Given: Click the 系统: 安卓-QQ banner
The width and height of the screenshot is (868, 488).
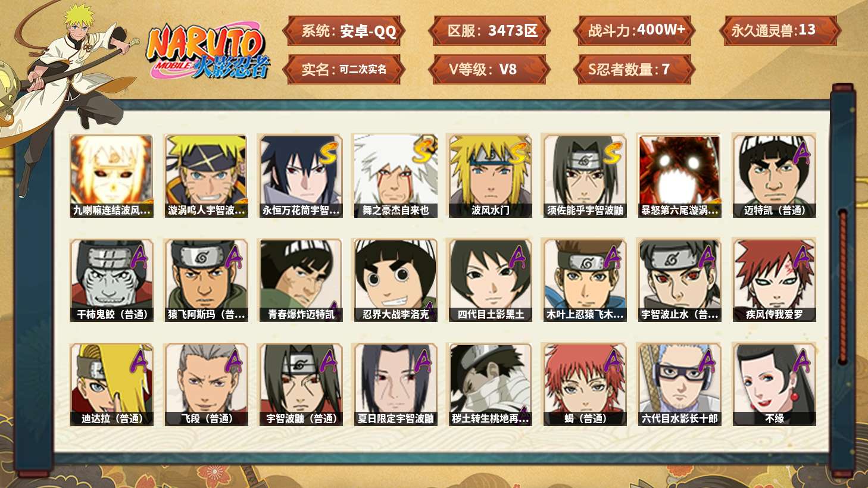Looking at the screenshot, I should 344,31.
